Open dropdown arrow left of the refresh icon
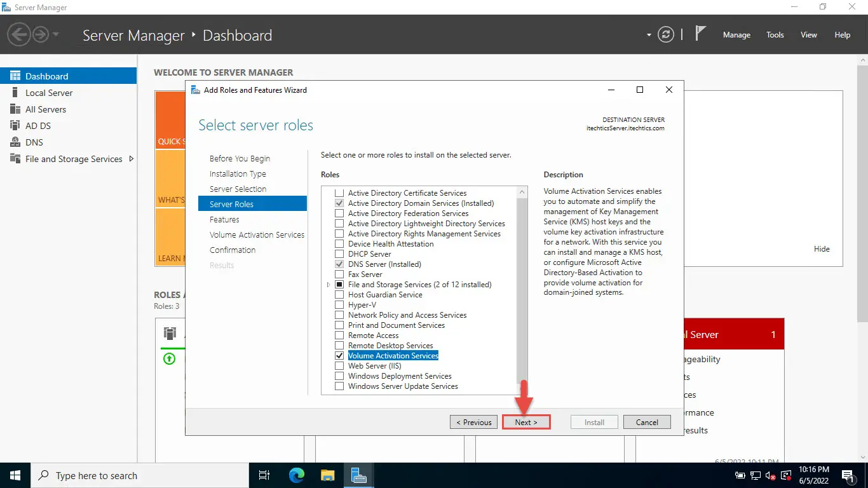 [x=649, y=35]
